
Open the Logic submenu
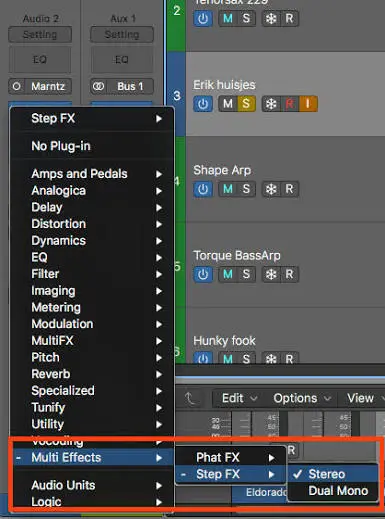pos(92,502)
